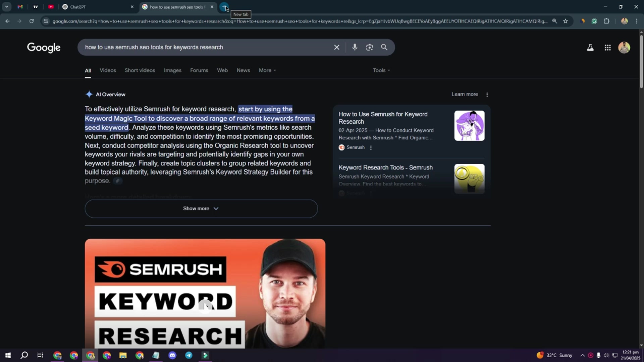Open Windows taskbar search
644x362 pixels.
[x=24, y=355]
